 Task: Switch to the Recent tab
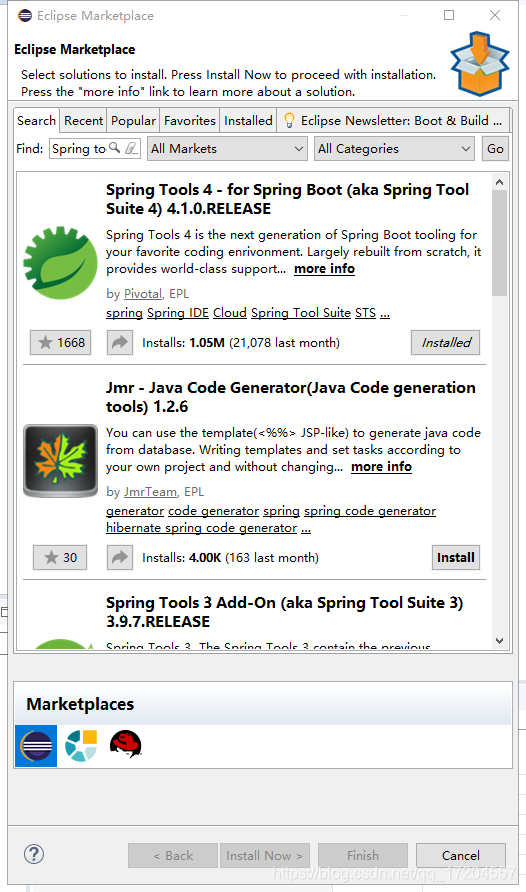click(84, 121)
